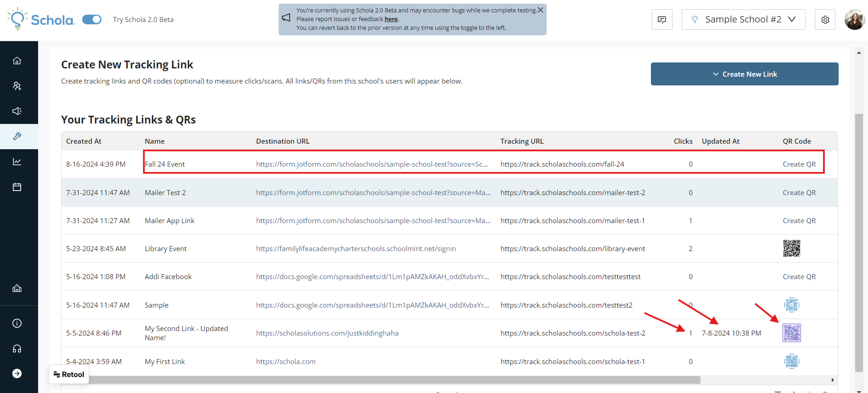Click the QR Code column header
The width and height of the screenshot is (868, 393).
797,141
